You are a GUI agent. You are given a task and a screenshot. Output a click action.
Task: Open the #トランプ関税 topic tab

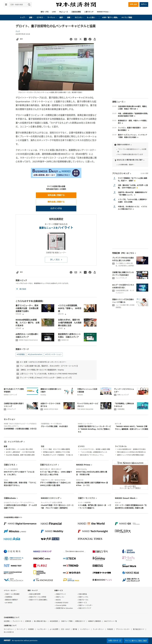click(x=127, y=18)
